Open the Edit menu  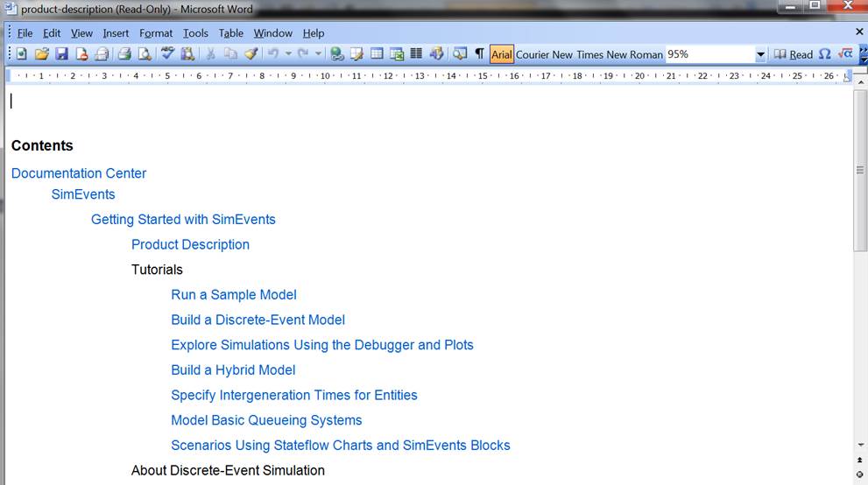tap(52, 33)
